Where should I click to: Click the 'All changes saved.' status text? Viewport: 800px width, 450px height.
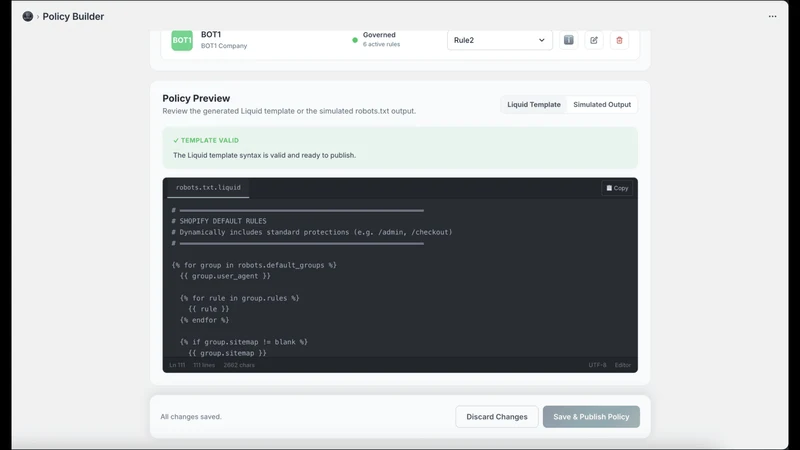pyautogui.click(x=191, y=417)
